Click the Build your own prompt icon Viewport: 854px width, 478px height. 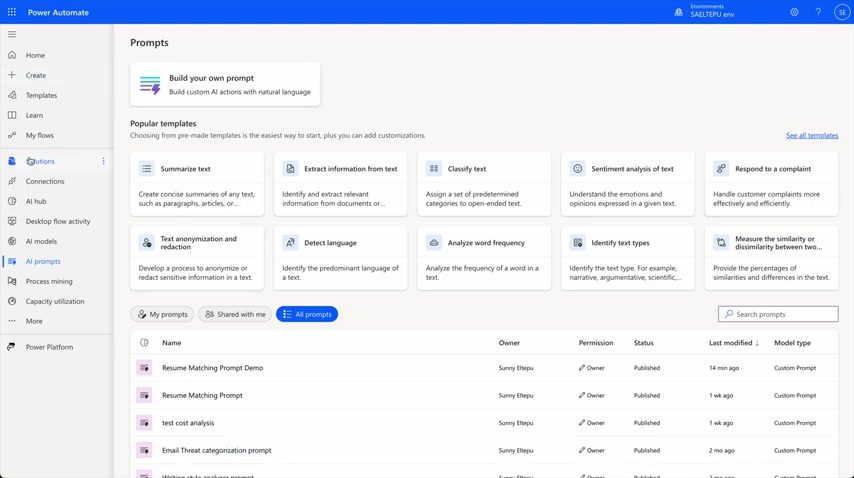coord(150,85)
